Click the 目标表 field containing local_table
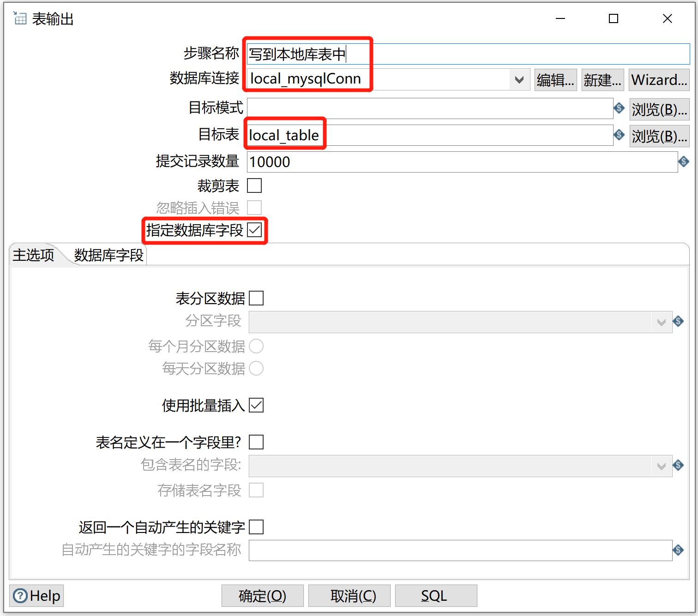Viewport: 698px width, 616px height. tap(430, 135)
